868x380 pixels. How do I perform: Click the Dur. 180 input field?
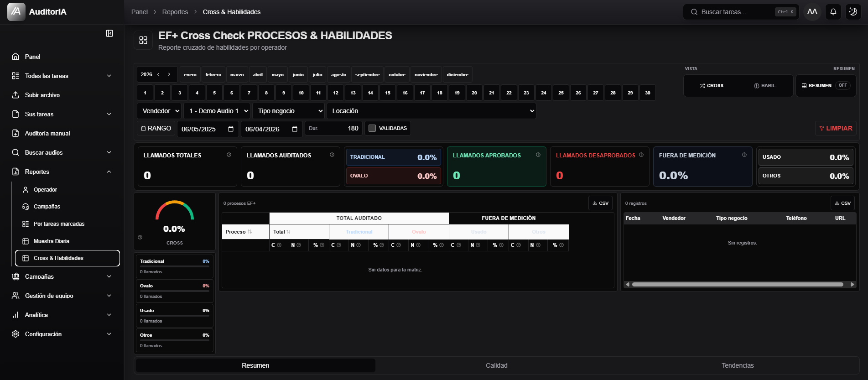tap(333, 128)
